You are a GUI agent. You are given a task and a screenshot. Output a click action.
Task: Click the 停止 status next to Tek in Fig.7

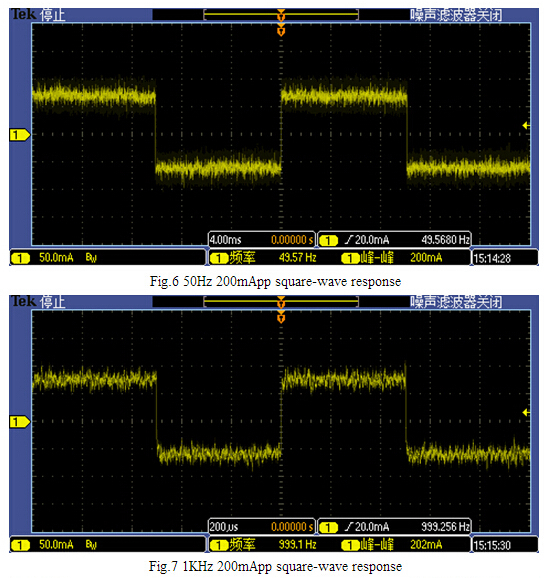pos(52,302)
